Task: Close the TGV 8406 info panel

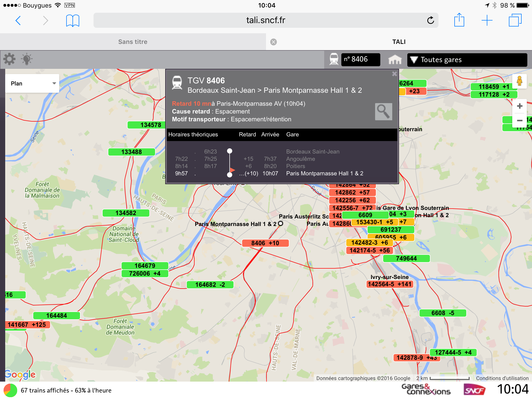Action: click(x=394, y=74)
